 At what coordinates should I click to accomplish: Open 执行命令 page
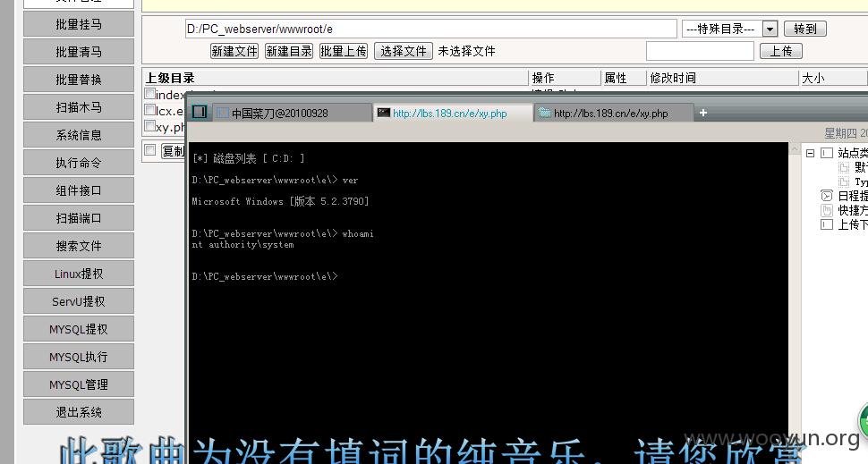pyautogui.click(x=79, y=163)
